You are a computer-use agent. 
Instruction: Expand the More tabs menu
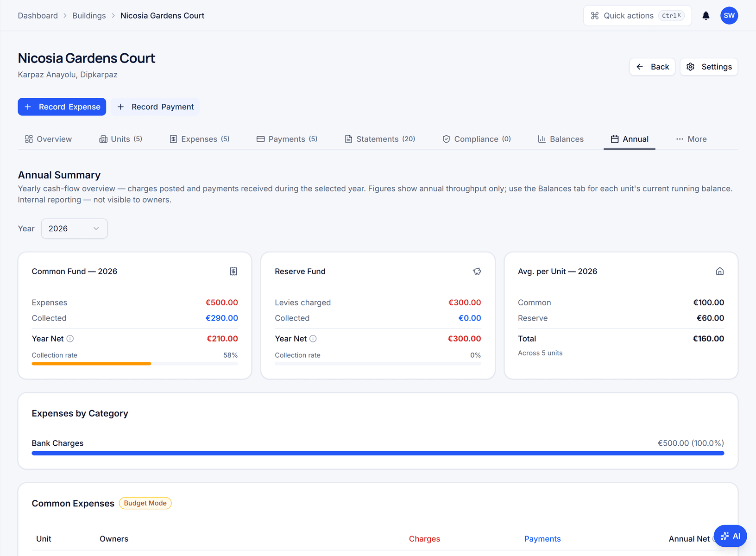click(x=691, y=139)
